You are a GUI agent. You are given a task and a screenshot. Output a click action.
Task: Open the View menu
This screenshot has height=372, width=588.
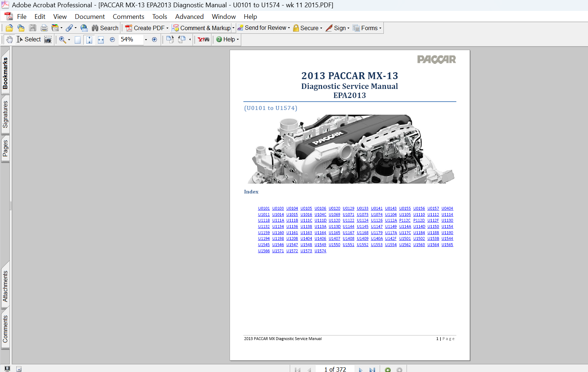(x=60, y=17)
